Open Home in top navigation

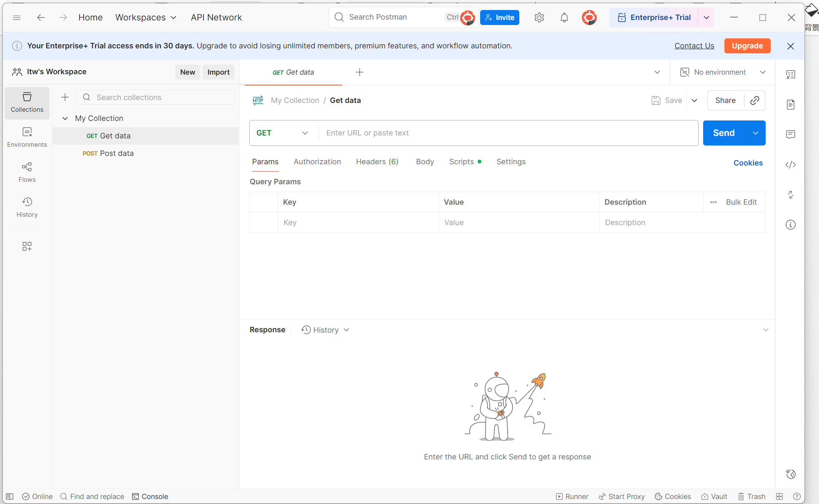90,18
